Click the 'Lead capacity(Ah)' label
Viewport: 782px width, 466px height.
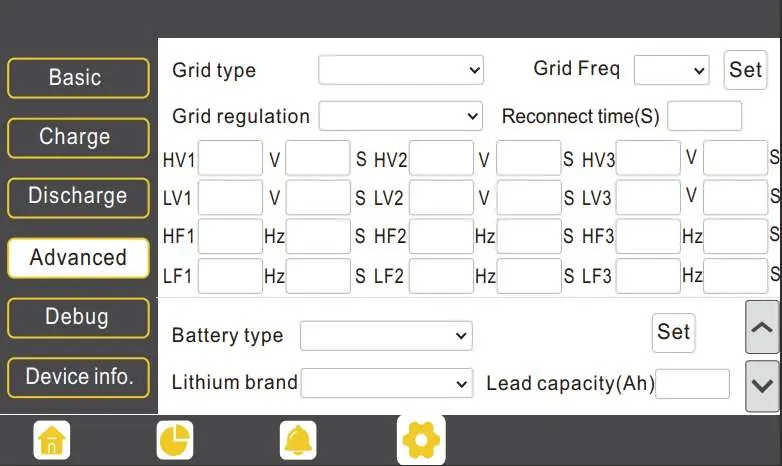point(570,384)
